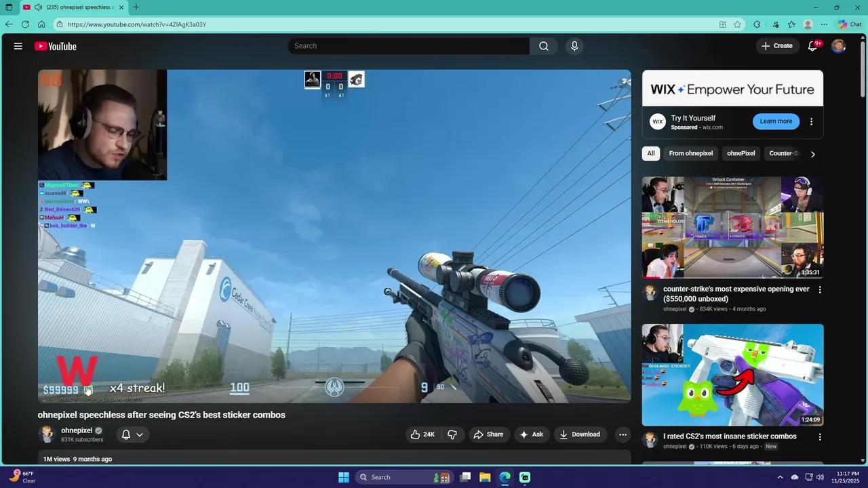
Task: Click the browser address bar URL
Action: (136, 24)
